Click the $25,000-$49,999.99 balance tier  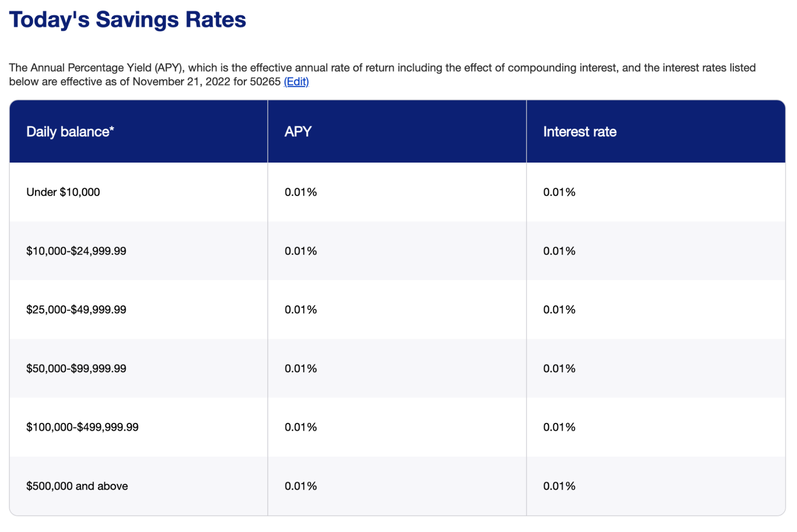(x=76, y=310)
